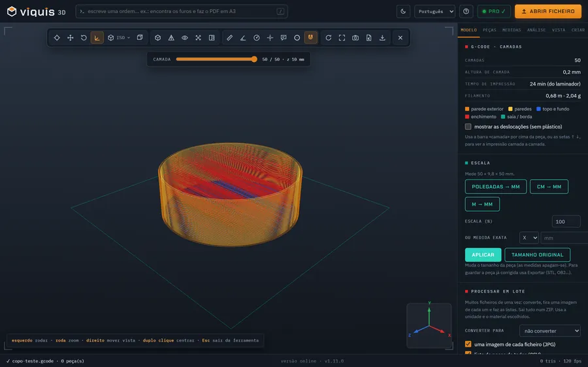Viewport: 588px width, 367px height.
Task: Toggle the eye visibility icon in the toolbar
Action: coord(185,37)
